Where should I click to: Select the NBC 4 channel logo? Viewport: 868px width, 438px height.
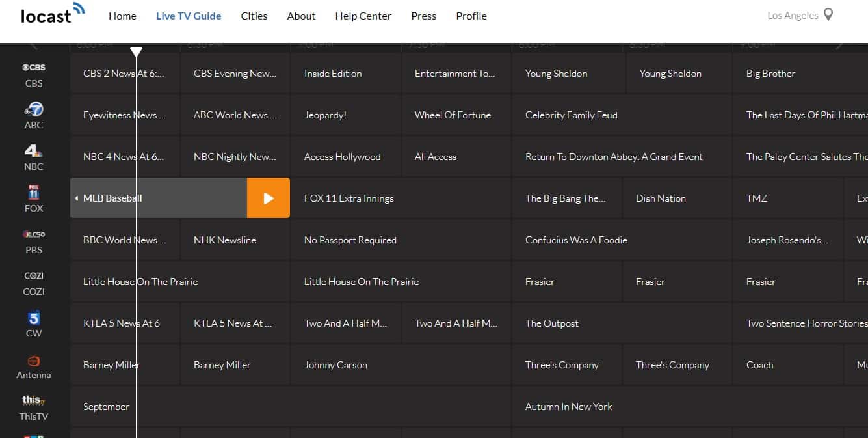[x=34, y=151]
